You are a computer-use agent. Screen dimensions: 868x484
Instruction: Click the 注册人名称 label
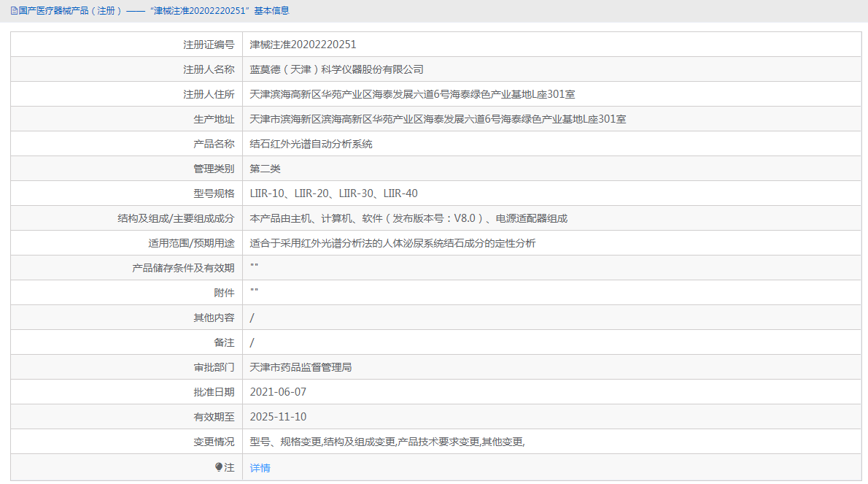(x=209, y=69)
